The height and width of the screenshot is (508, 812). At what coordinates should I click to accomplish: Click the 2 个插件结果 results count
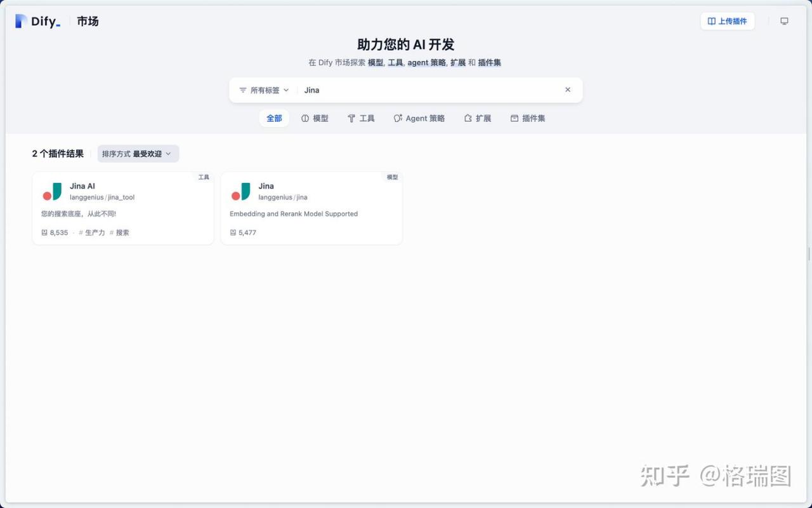tap(58, 154)
